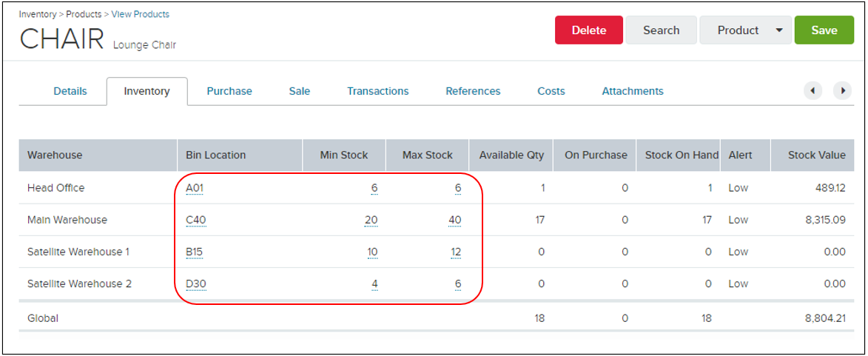
Task: Edit Satellite Warehouse 2 bin D30
Action: click(x=195, y=285)
